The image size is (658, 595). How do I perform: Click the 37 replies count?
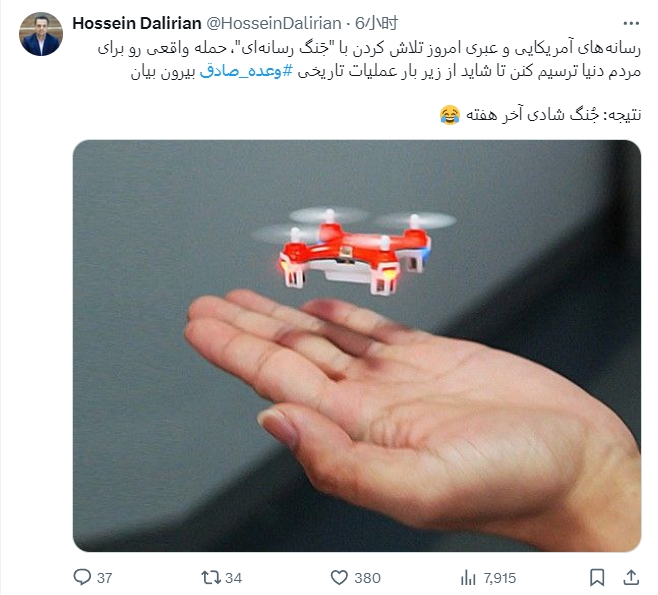coord(104,578)
